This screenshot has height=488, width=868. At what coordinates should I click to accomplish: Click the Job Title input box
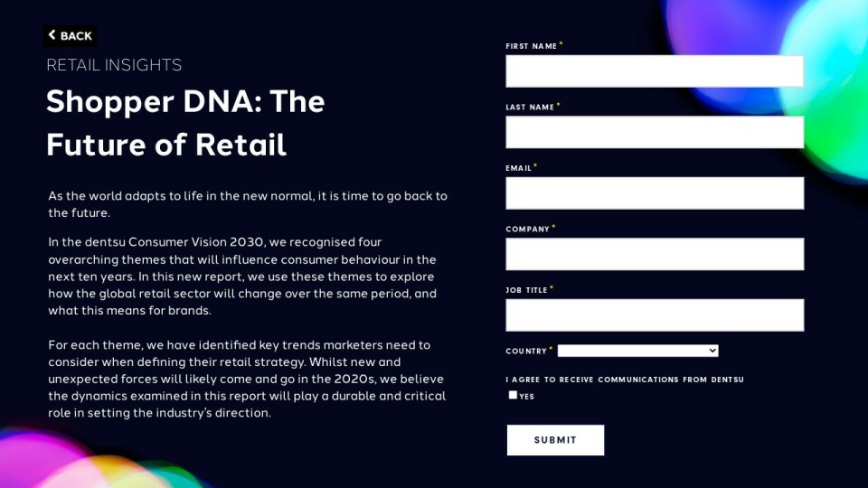[654, 314]
